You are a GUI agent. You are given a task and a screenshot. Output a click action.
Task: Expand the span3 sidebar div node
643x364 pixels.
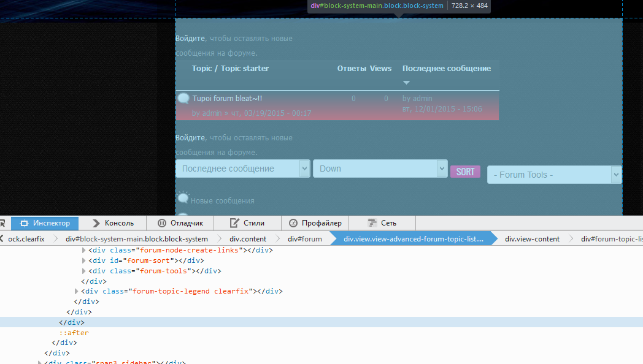(39, 362)
